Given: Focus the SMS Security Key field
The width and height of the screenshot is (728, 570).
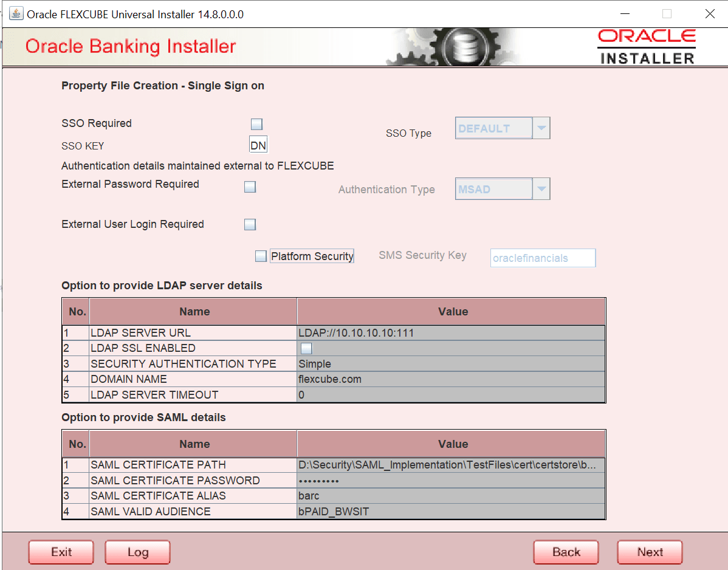Looking at the screenshot, I should point(543,258).
